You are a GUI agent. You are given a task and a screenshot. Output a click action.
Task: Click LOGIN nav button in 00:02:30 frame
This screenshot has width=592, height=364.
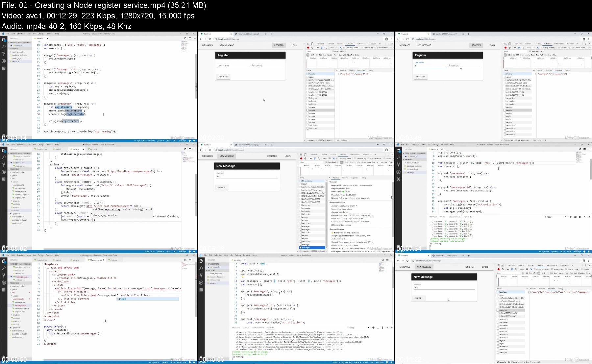[x=294, y=45]
